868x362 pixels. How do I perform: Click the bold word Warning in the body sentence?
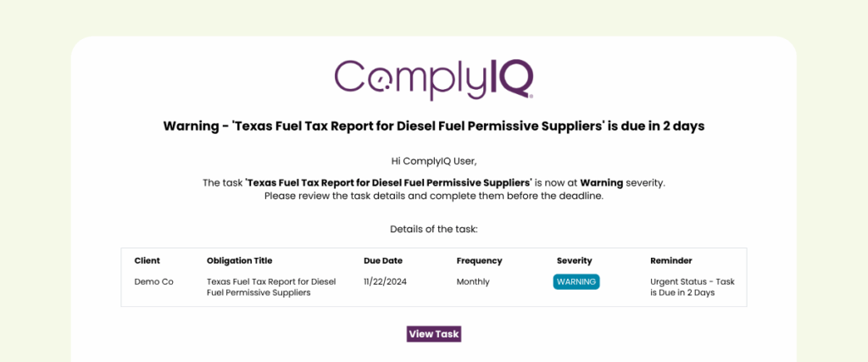(601, 182)
